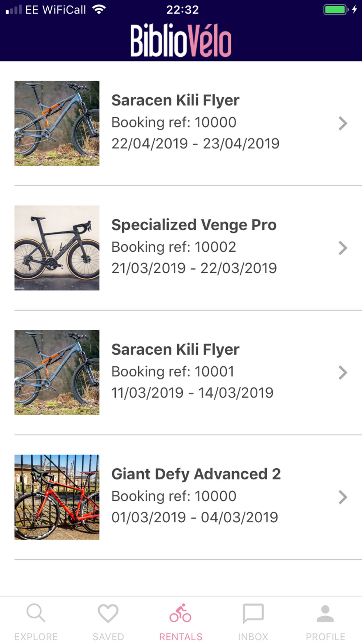Image resolution: width=362 pixels, height=644 pixels.
Task: Select the 11/03/2019 - 14/03/2019 rental dates
Action: point(192,393)
